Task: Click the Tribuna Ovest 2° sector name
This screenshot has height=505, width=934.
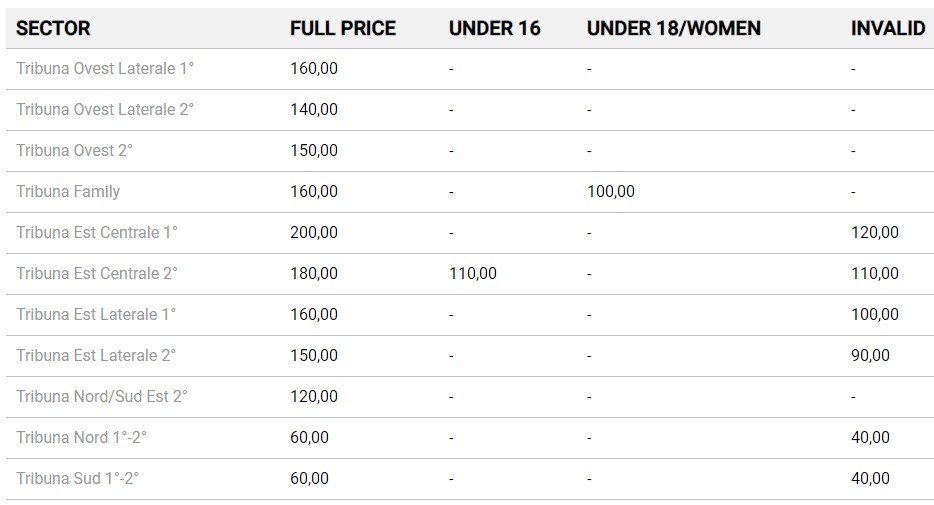Action: click(74, 151)
